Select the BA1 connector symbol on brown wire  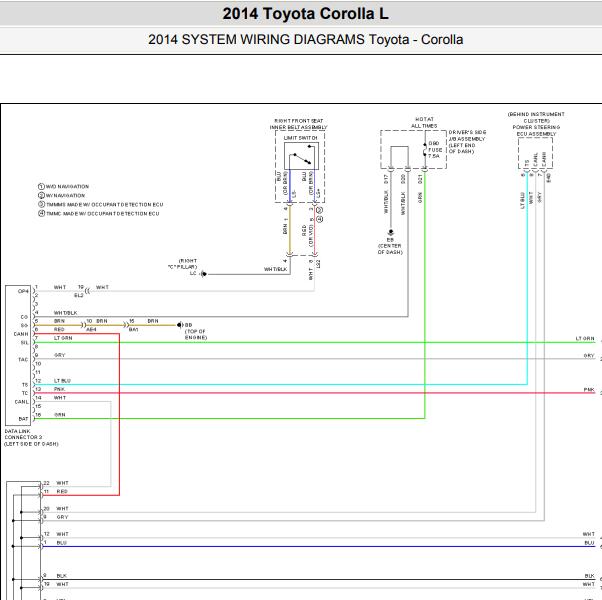(126, 325)
